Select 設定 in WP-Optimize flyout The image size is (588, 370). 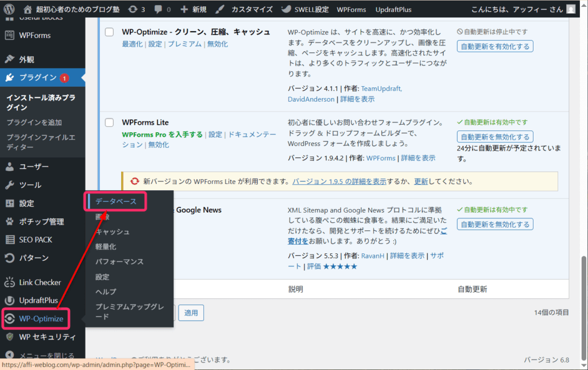pos(102,277)
